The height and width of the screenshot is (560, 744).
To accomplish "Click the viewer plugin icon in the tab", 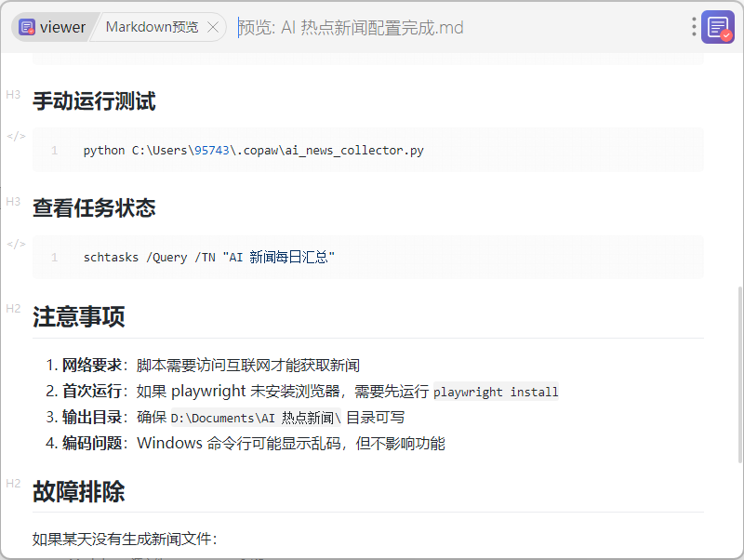I will pyautogui.click(x=27, y=27).
